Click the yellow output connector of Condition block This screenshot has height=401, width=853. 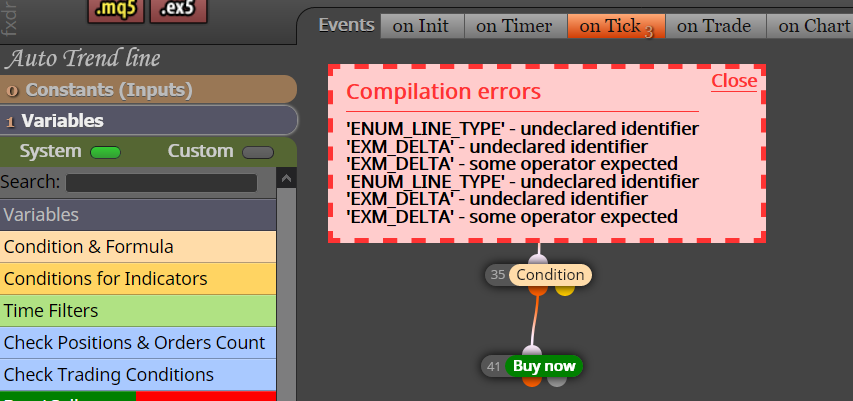(x=565, y=289)
